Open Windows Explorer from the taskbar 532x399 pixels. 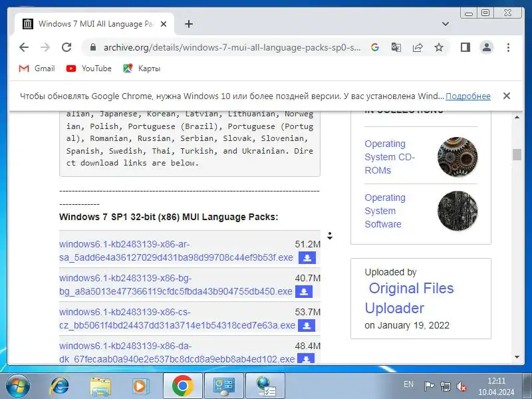click(100, 386)
